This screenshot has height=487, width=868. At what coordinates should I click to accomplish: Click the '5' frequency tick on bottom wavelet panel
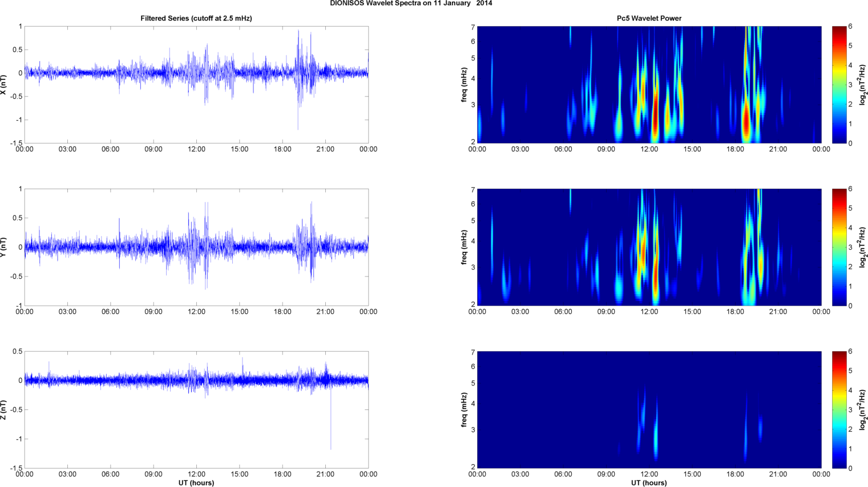[473, 383]
